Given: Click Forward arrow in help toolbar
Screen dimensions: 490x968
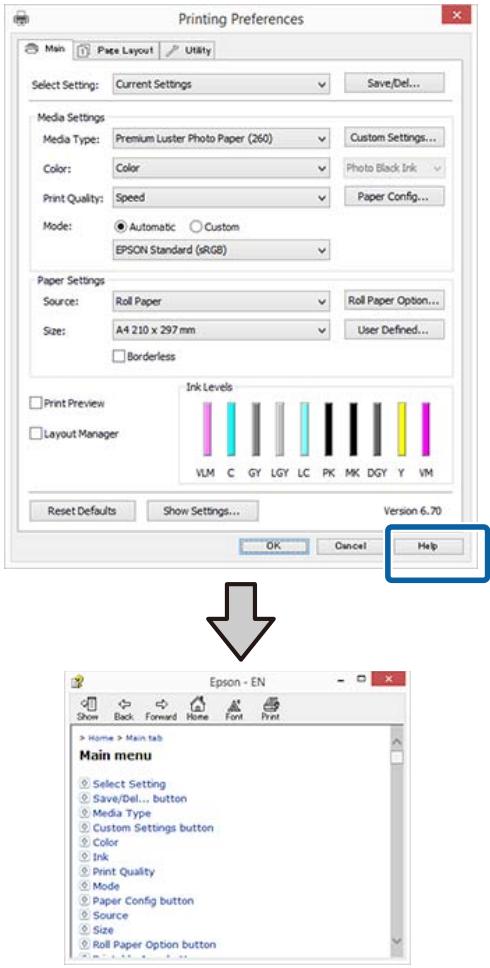Looking at the screenshot, I should click(x=161, y=707).
